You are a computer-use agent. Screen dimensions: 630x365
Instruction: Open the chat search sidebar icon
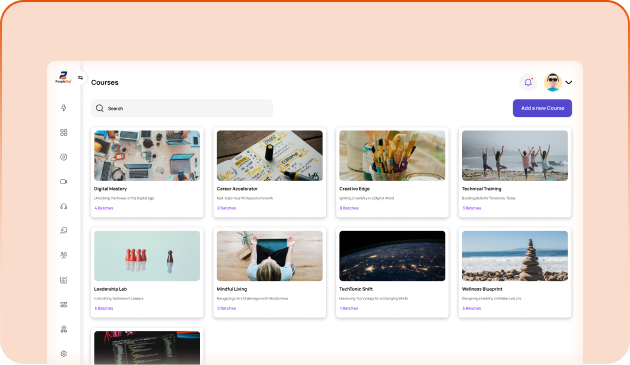[x=63, y=231]
